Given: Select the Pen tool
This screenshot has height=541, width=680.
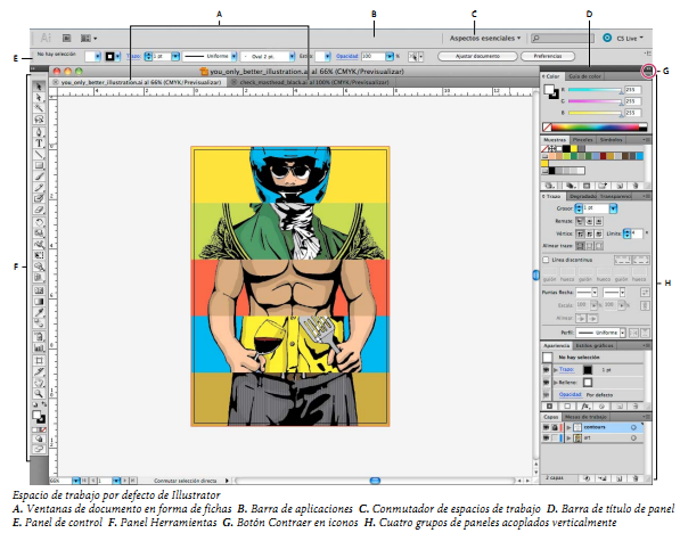Looking at the screenshot, I should click(x=39, y=132).
